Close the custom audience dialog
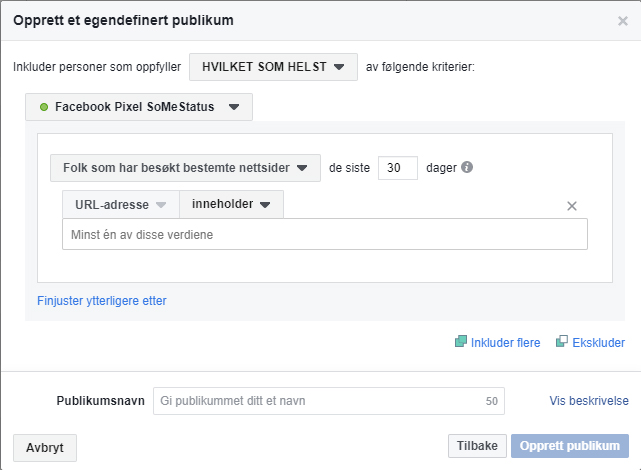This screenshot has height=470, width=641. (623, 21)
